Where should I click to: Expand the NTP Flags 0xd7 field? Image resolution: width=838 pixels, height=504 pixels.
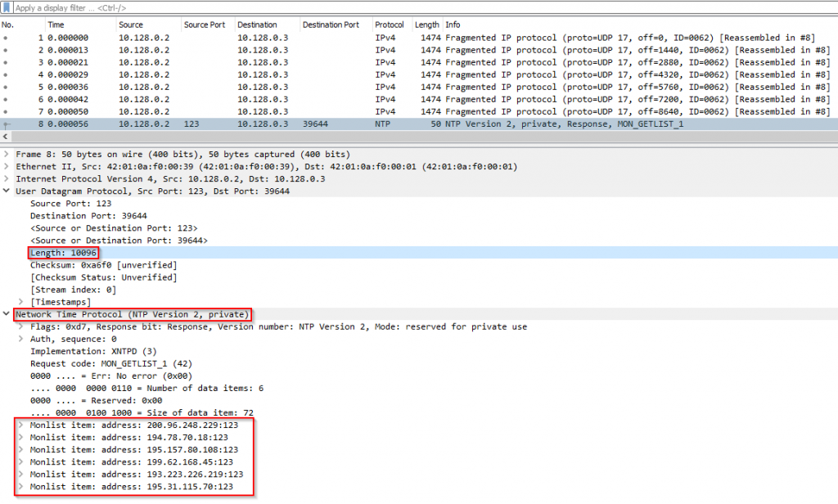point(20,326)
